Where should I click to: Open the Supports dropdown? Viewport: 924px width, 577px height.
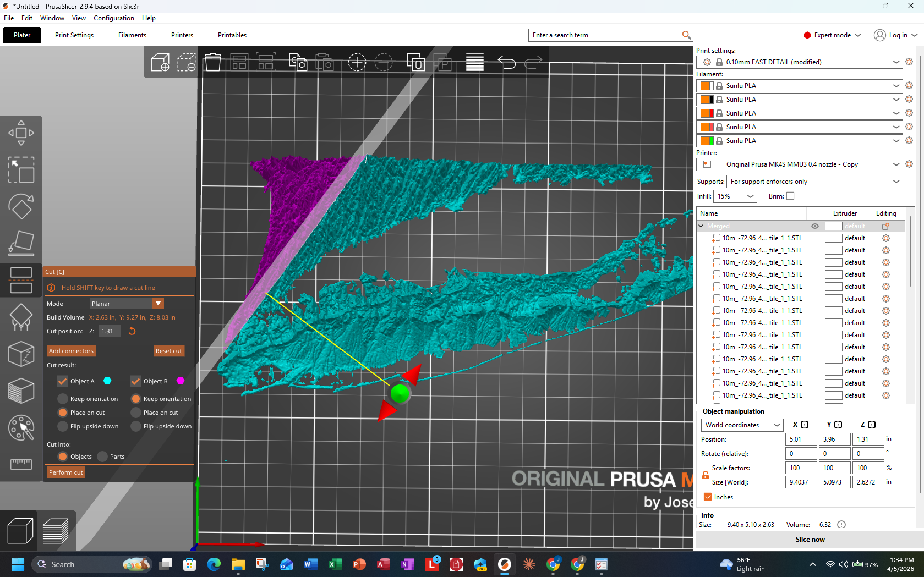[814, 182]
